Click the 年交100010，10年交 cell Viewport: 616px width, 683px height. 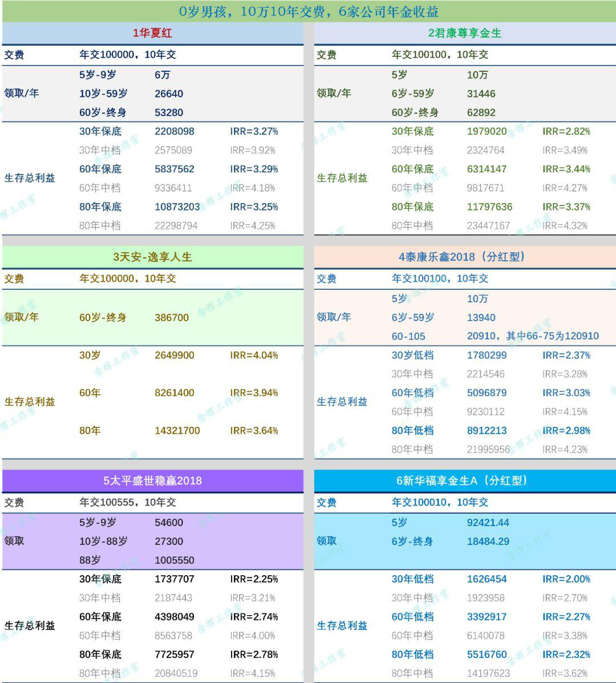[x=440, y=503]
